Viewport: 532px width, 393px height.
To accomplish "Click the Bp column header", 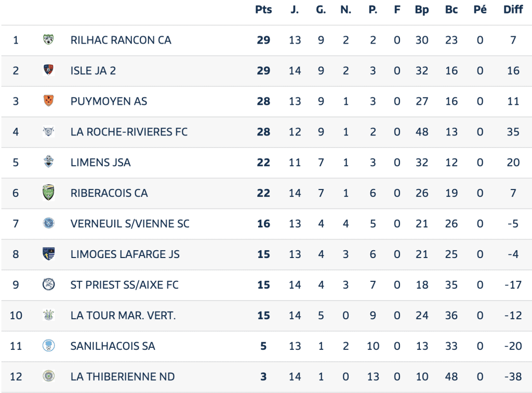I will [x=422, y=10].
